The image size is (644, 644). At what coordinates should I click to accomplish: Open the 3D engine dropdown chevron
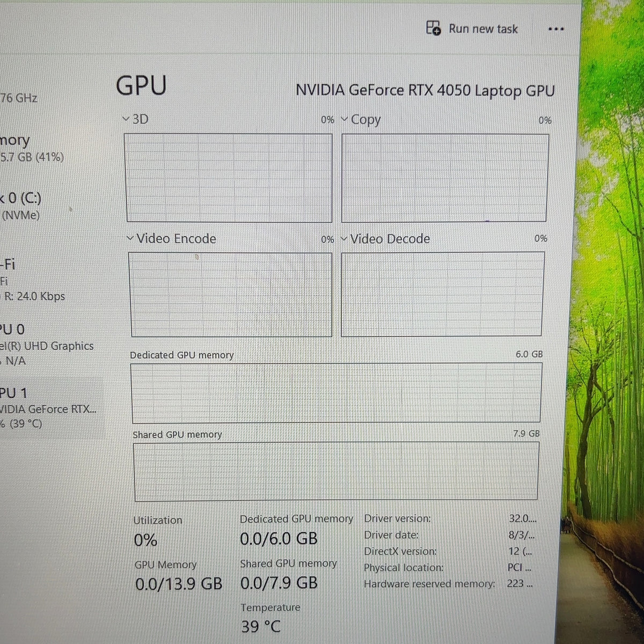point(126,119)
